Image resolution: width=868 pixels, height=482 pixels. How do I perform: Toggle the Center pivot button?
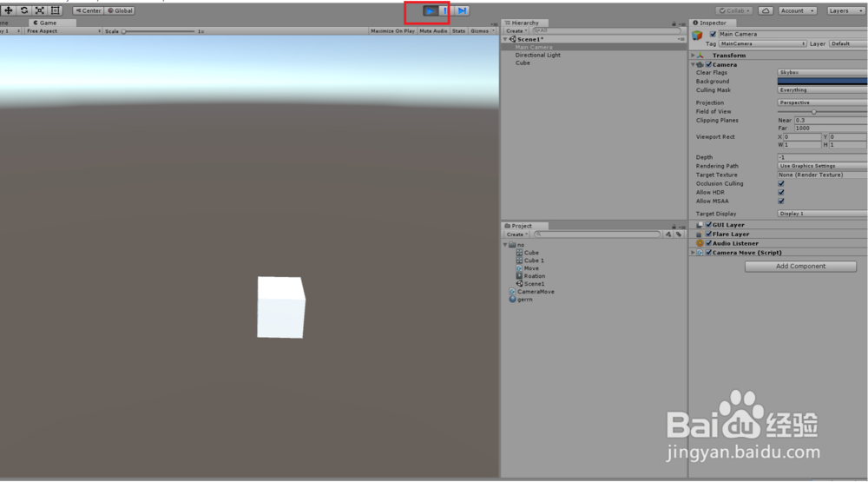[88, 10]
